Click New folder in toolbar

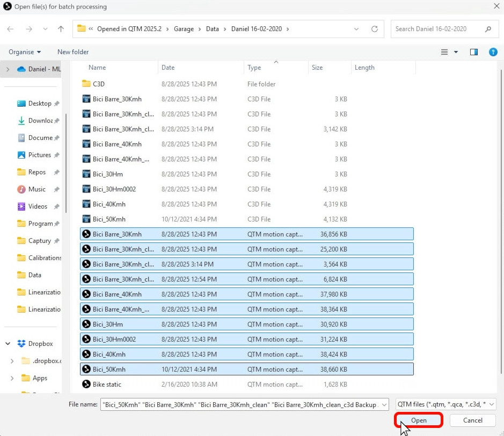[73, 52]
